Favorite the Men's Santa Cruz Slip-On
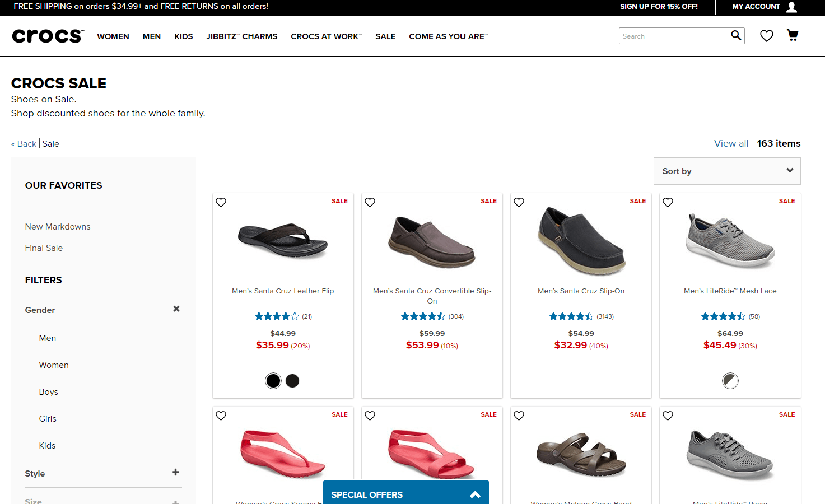Viewport: 825px width, 504px height. 519,202
